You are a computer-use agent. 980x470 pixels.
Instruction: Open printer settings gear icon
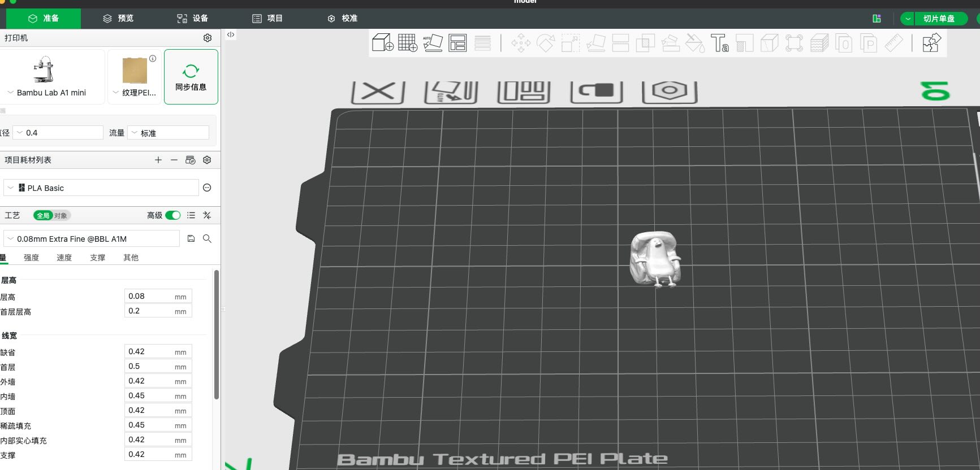click(x=208, y=38)
